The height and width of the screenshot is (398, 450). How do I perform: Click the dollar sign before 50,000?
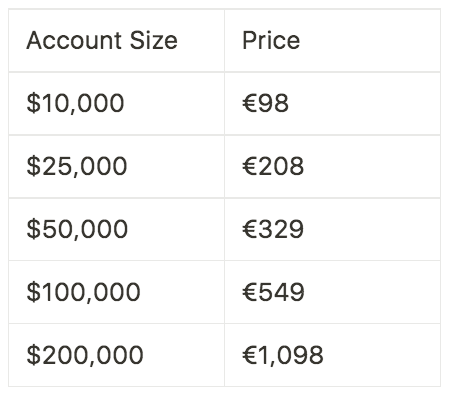34,229
